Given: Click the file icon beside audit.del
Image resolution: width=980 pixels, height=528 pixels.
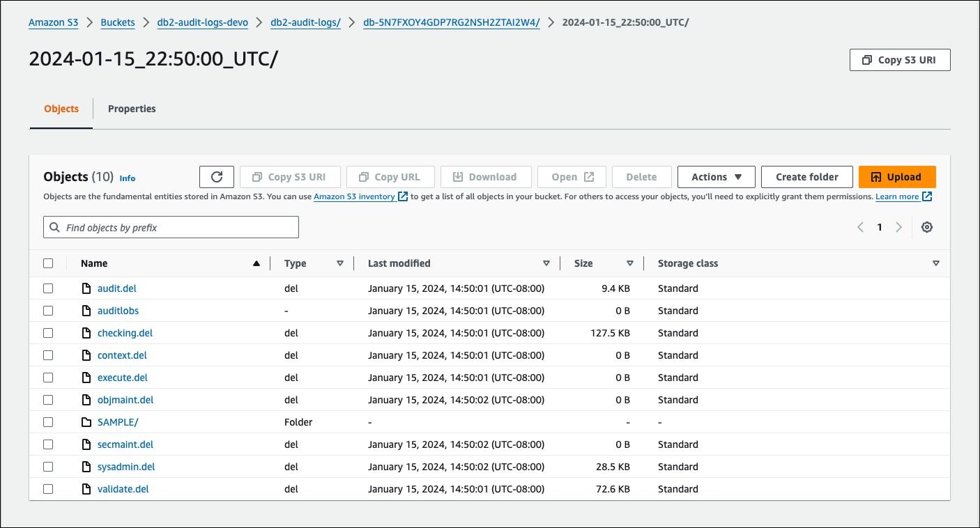Looking at the screenshot, I should [x=86, y=288].
